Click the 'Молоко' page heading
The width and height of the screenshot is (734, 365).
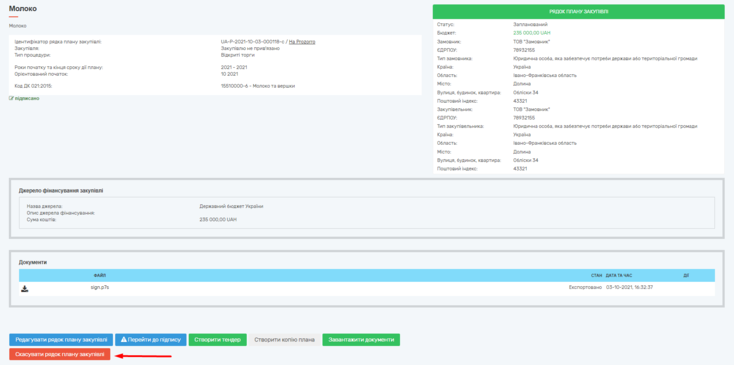click(23, 8)
